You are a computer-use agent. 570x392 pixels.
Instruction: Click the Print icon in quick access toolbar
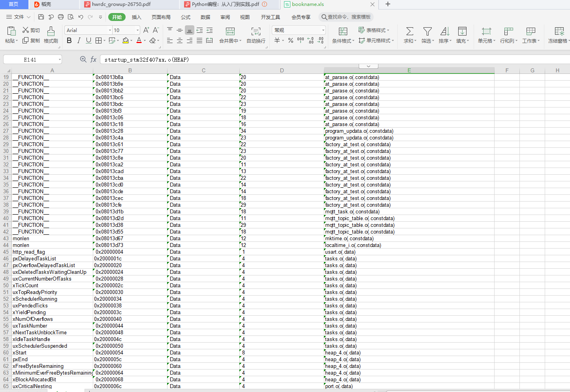[61, 17]
